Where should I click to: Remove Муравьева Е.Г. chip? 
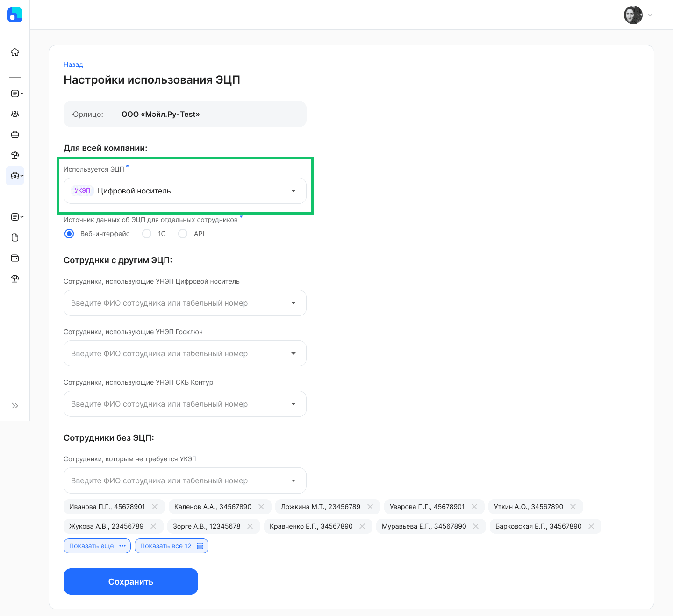click(x=476, y=526)
